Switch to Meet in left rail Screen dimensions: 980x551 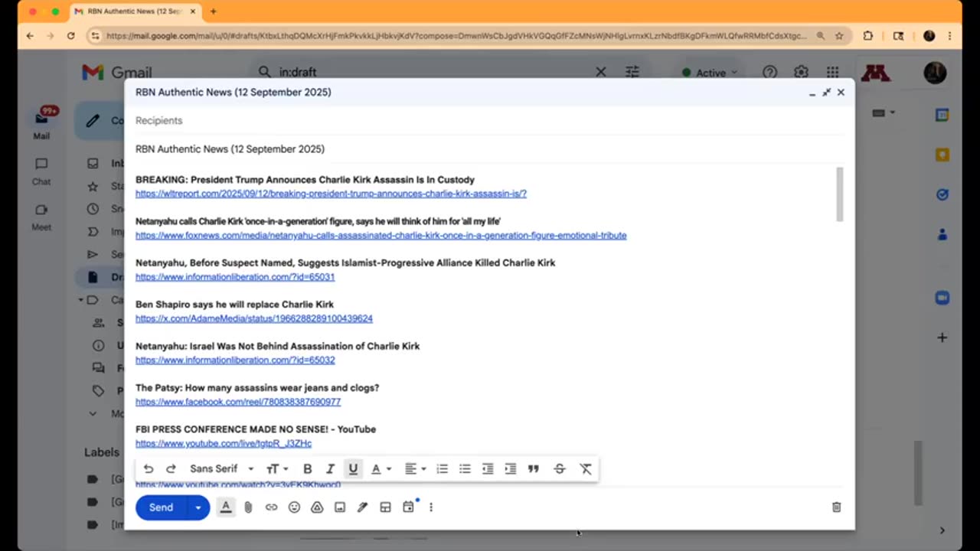(x=41, y=217)
